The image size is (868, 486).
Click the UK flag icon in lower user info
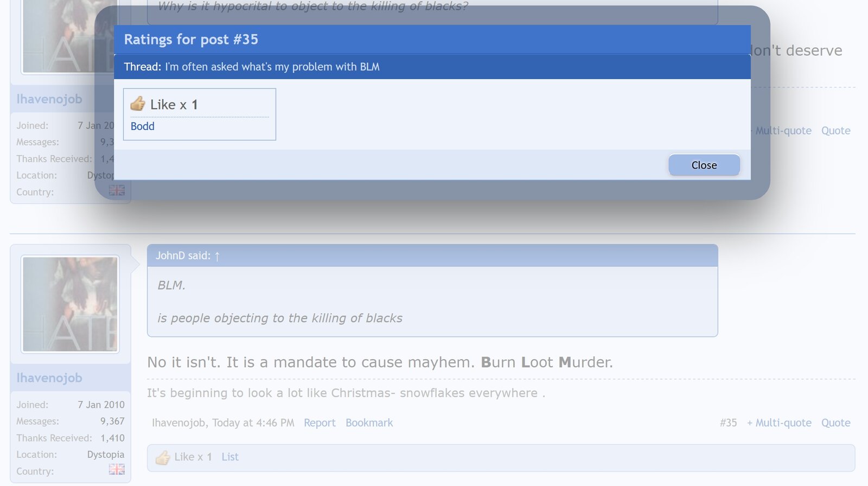click(x=117, y=470)
